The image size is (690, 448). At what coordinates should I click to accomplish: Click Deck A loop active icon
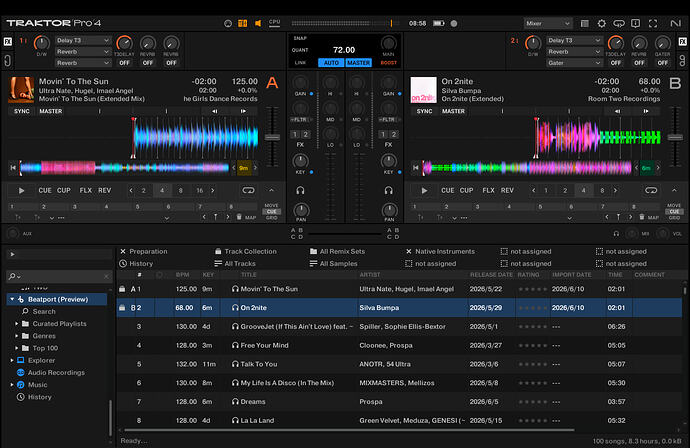pyautogui.click(x=248, y=190)
